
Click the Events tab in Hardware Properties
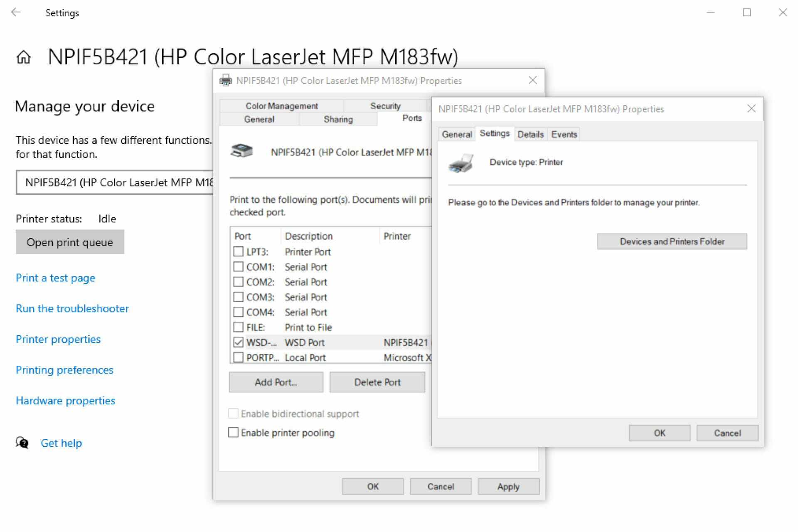(566, 133)
